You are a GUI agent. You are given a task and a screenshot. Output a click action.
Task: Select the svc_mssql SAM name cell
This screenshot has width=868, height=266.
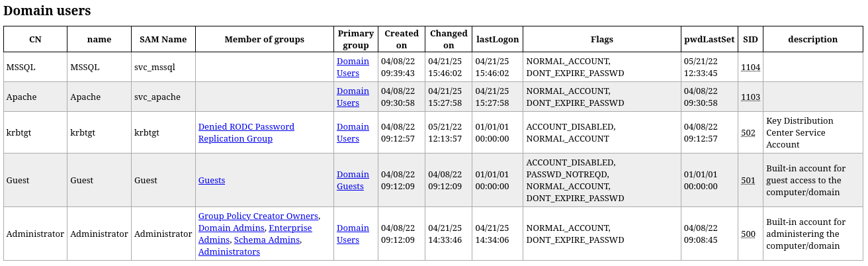tap(163, 67)
